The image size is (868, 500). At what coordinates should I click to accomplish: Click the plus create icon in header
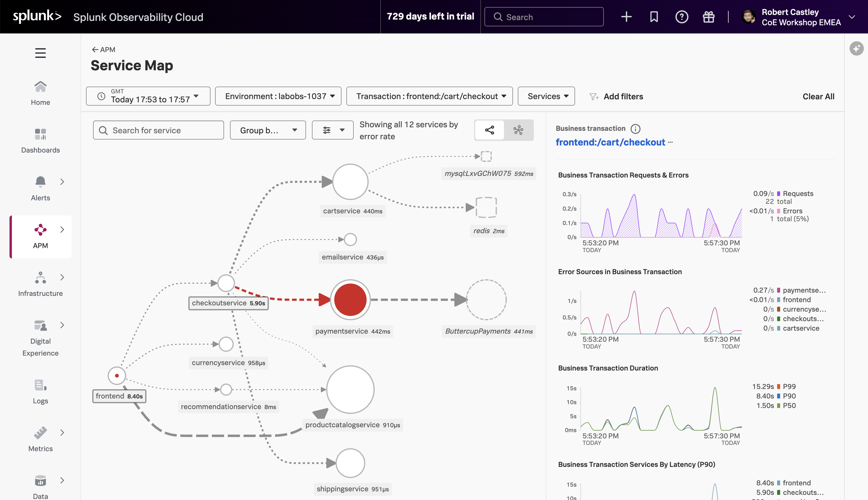pos(626,17)
